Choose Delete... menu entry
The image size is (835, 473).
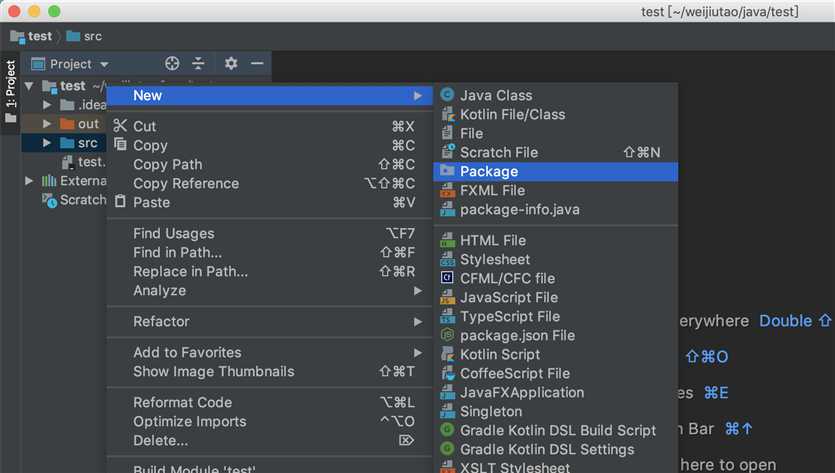(270, 441)
